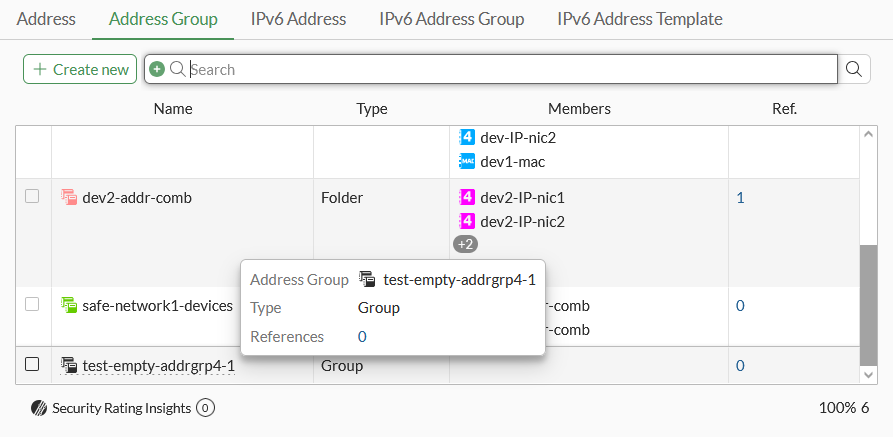
Task: Open the IPv6 Address Template tab
Action: pyautogui.click(x=639, y=19)
